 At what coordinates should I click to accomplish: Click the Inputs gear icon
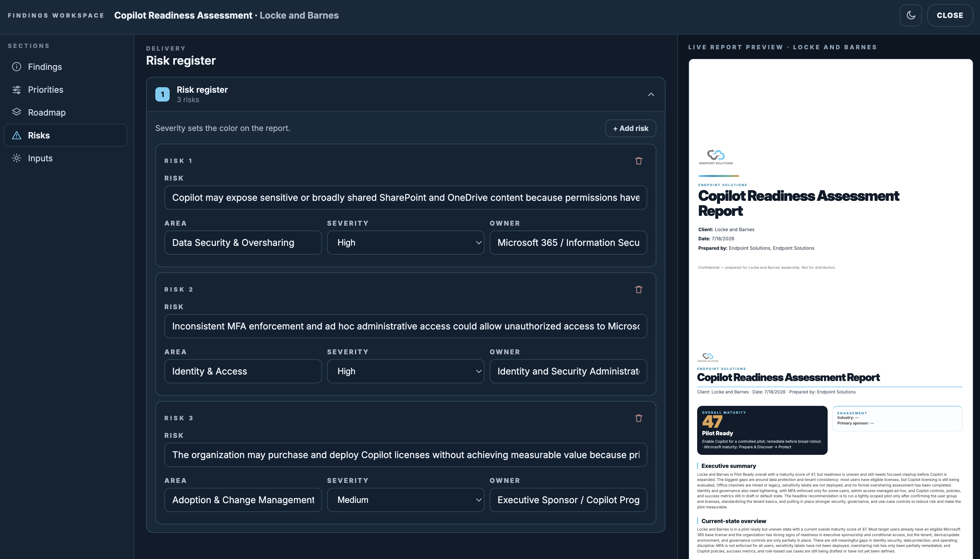[x=17, y=158]
